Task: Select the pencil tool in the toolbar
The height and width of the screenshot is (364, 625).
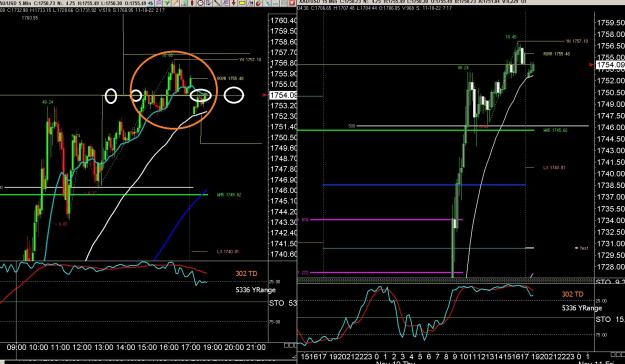Action: tap(175, 3)
